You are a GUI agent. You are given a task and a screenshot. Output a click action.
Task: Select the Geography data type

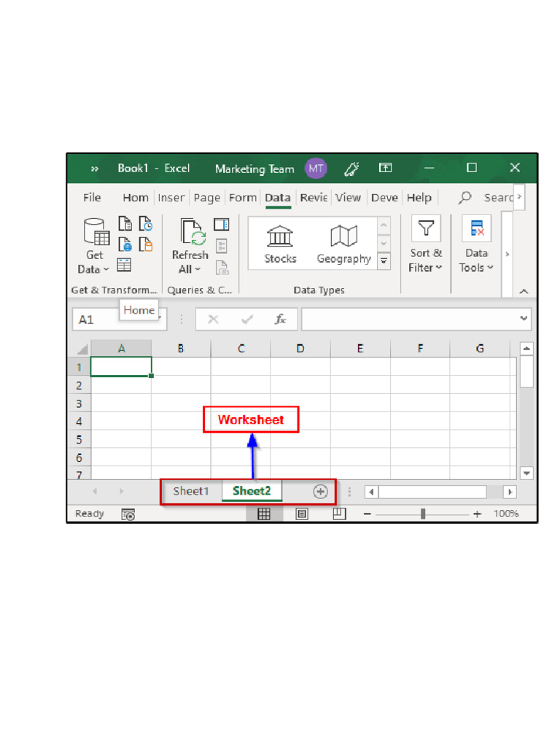pyautogui.click(x=344, y=244)
